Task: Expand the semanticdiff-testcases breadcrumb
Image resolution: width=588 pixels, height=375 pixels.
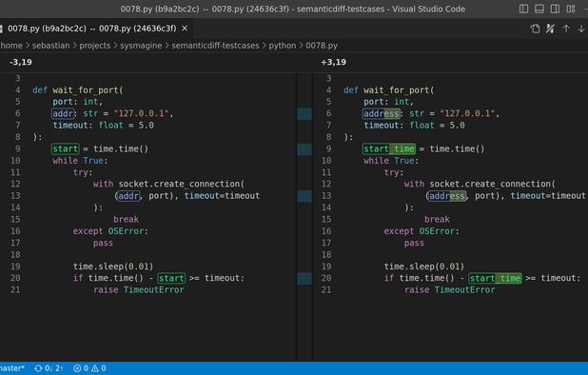Action: click(215, 46)
